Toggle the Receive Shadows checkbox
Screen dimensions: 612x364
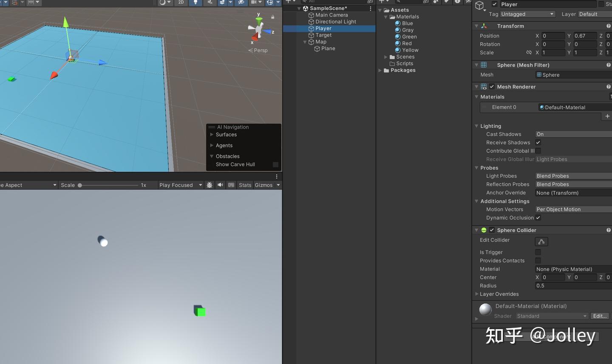(538, 142)
